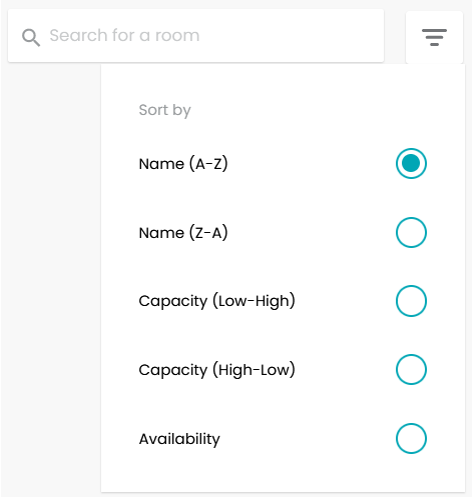The image size is (472, 497).
Task: Toggle the sort filter lines icon
Action: pyautogui.click(x=434, y=37)
